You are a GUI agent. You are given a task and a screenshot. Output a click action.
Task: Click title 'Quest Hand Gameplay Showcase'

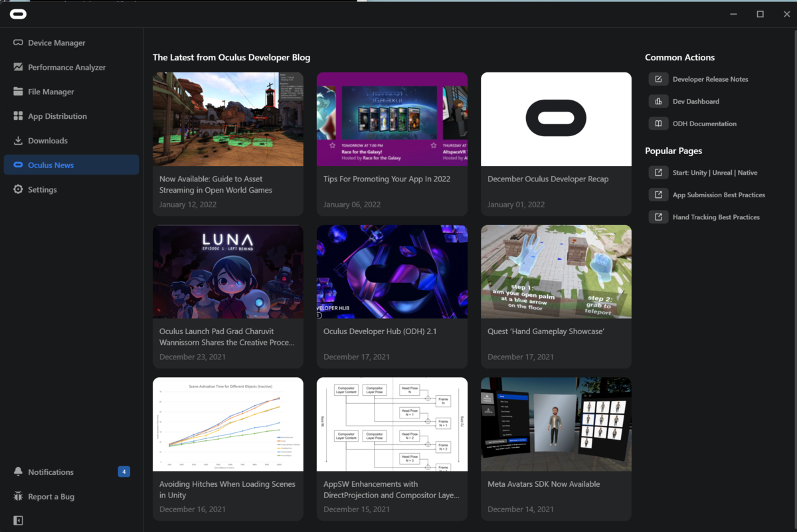[x=546, y=331]
